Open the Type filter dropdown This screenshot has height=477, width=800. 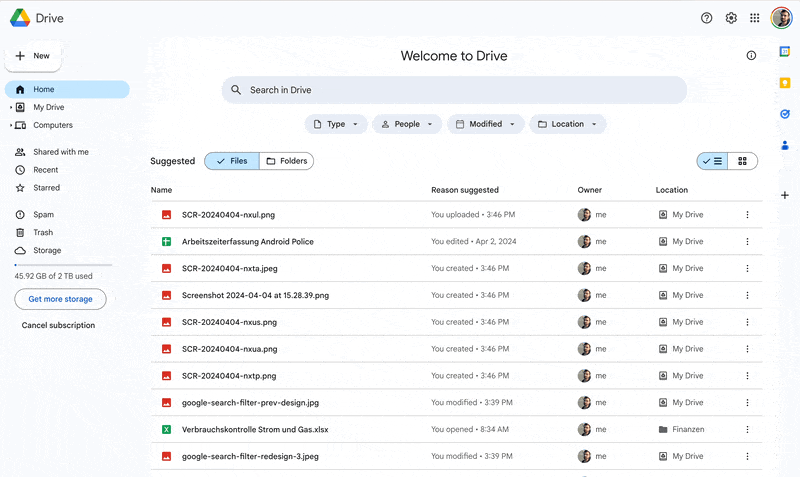pyautogui.click(x=335, y=124)
